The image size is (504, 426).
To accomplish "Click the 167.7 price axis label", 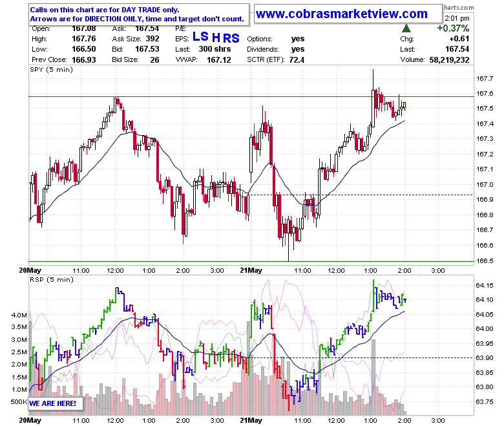I will point(485,78).
